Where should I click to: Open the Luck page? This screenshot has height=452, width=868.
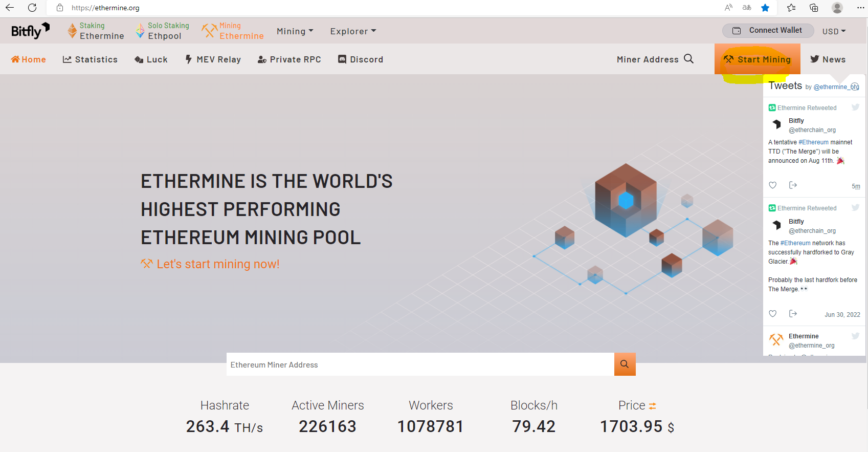(x=151, y=59)
